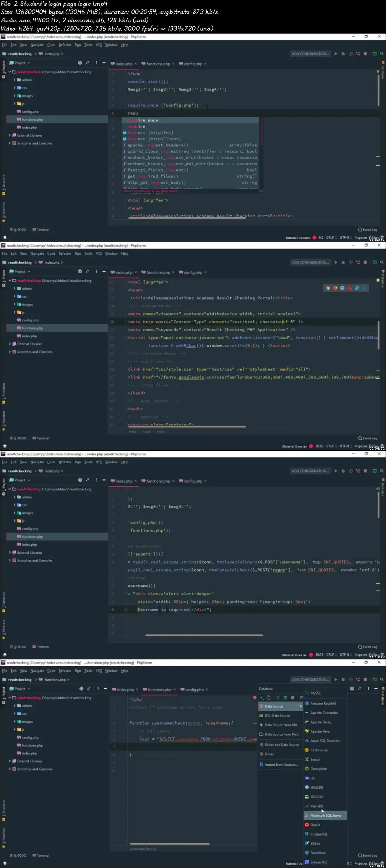Pick Snowflake data source
This screenshot has width=386, height=868.
(x=325, y=853)
